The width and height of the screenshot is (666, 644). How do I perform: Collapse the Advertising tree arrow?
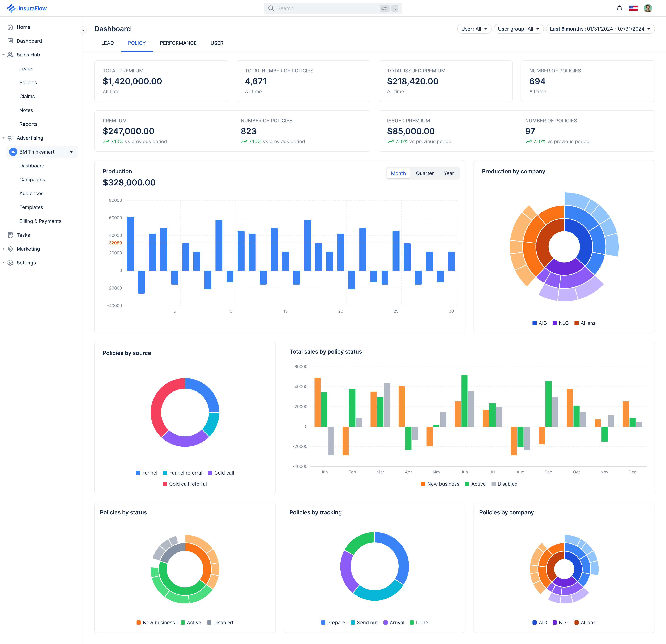(3, 138)
